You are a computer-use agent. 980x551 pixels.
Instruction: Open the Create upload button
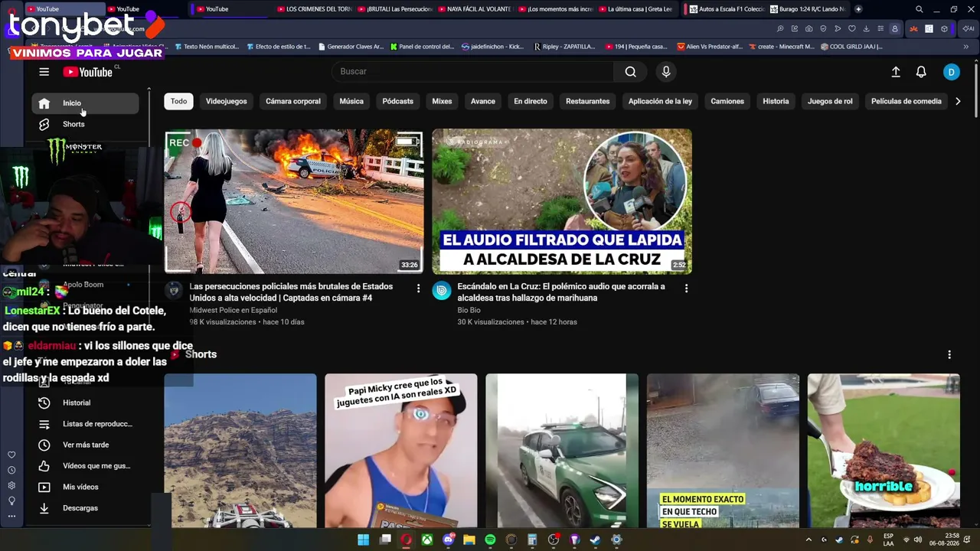point(896,72)
